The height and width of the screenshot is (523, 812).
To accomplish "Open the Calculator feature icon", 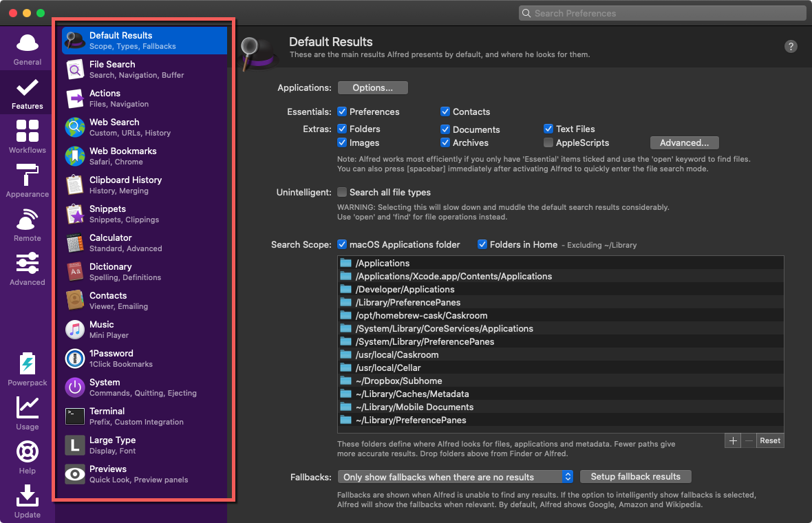I will (x=75, y=243).
